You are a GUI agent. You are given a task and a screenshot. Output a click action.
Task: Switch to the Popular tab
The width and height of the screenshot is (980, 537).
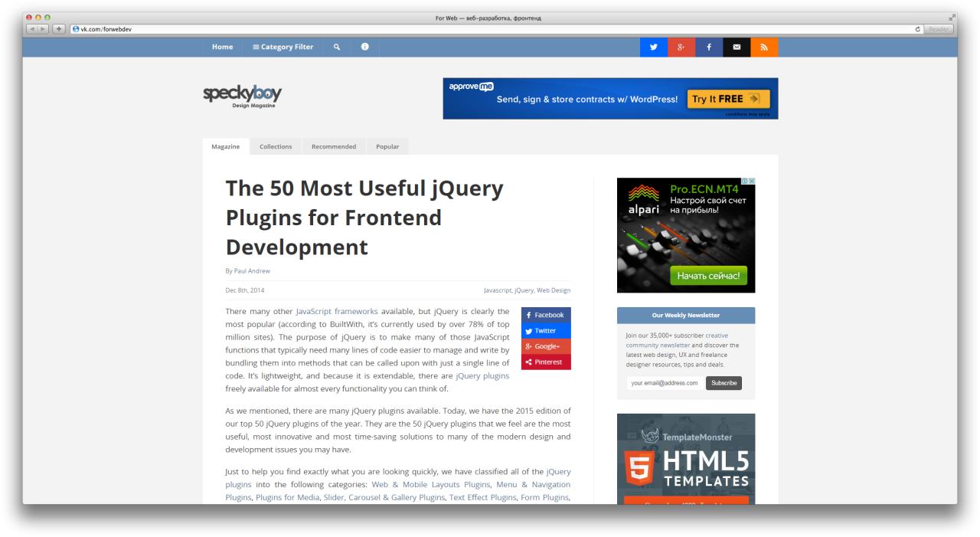(387, 146)
